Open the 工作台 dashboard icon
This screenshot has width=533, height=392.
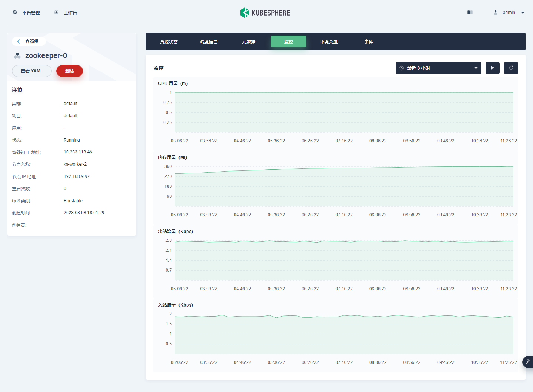56,12
